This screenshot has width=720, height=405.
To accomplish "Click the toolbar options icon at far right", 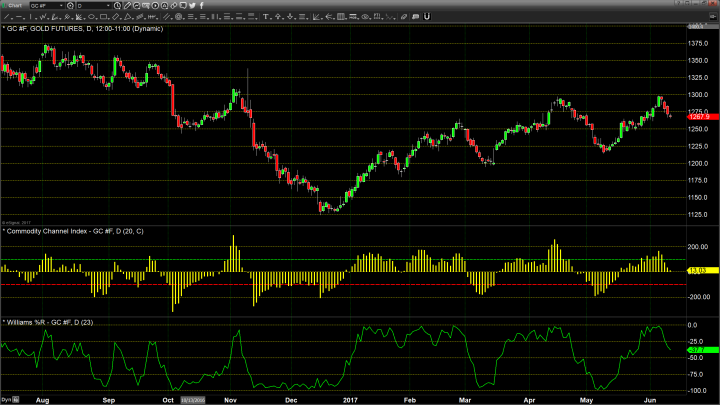I will (713, 17).
